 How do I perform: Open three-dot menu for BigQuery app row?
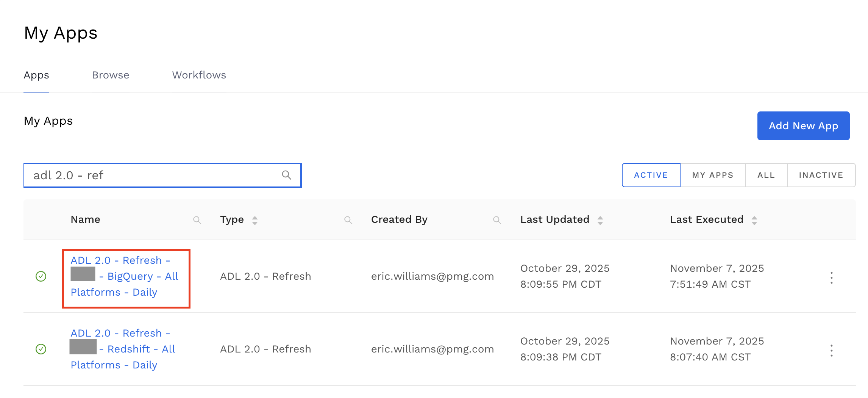pyautogui.click(x=831, y=278)
